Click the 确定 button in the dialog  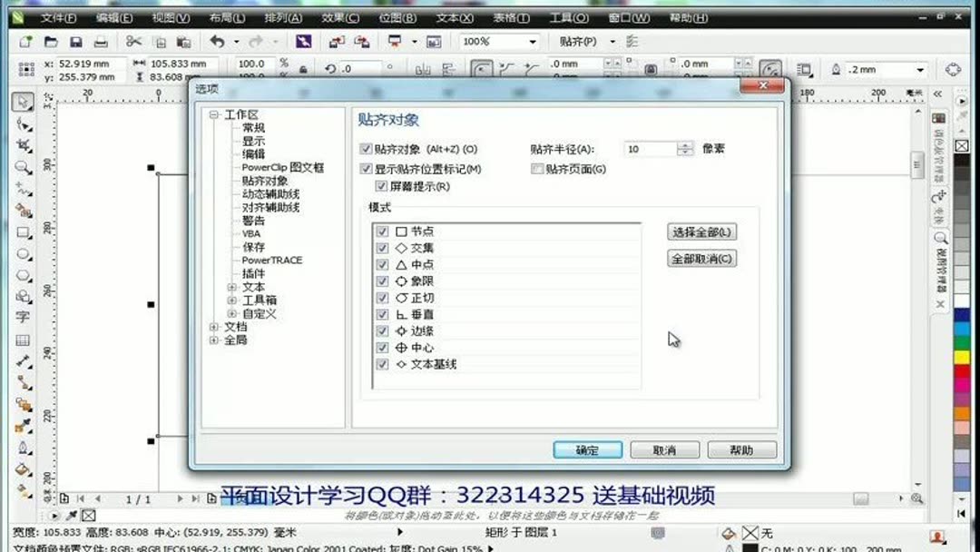588,449
